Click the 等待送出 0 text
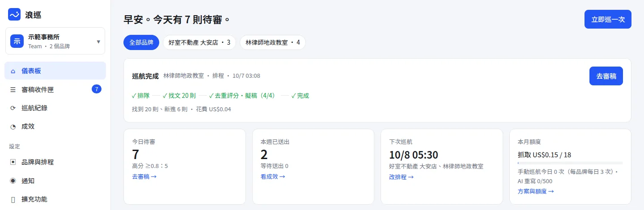Viewport: 644px width, 210px height. [275, 166]
